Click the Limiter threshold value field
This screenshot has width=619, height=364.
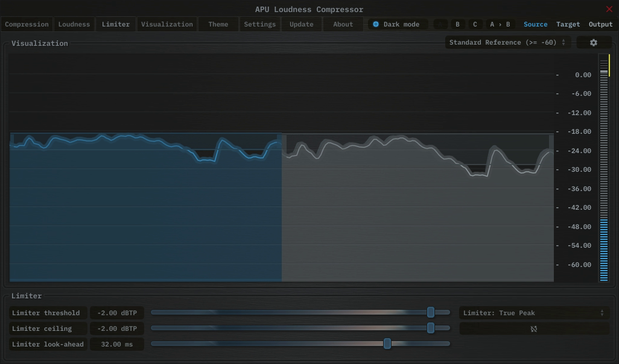tap(116, 313)
